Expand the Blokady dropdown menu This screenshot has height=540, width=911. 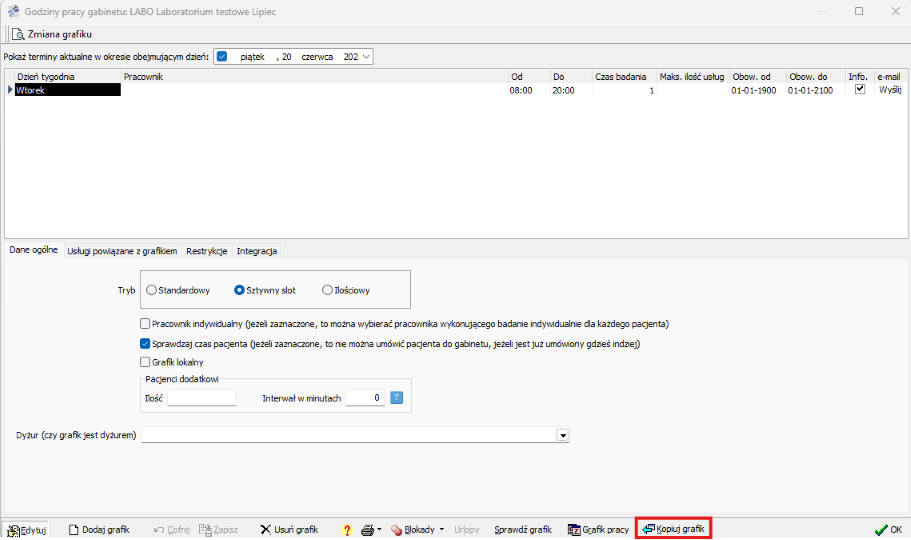tap(442, 530)
